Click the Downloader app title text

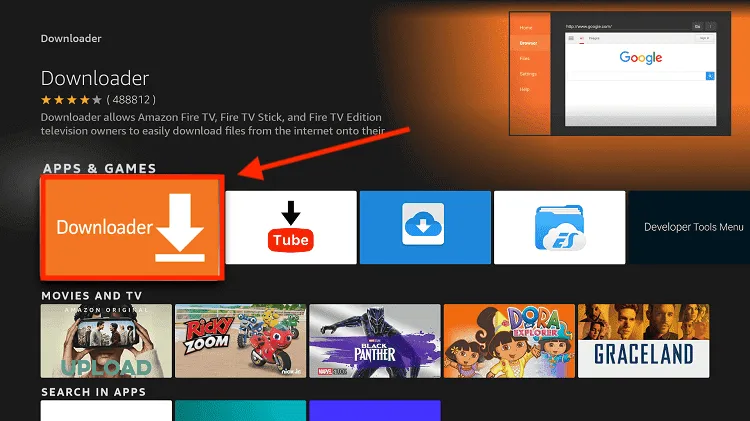point(95,78)
